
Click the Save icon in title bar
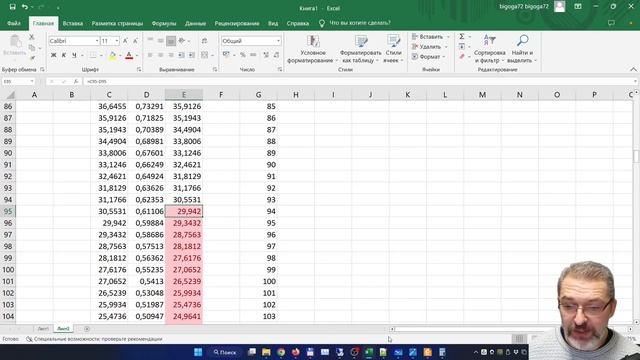[x=12, y=7]
